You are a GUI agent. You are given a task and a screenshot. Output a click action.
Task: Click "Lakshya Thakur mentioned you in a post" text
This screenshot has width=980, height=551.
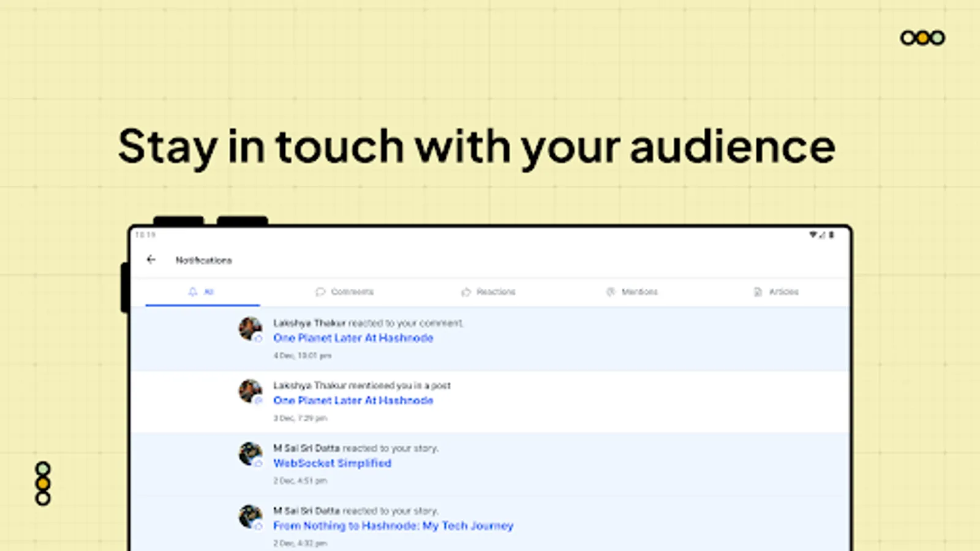click(x=362, y=385)
